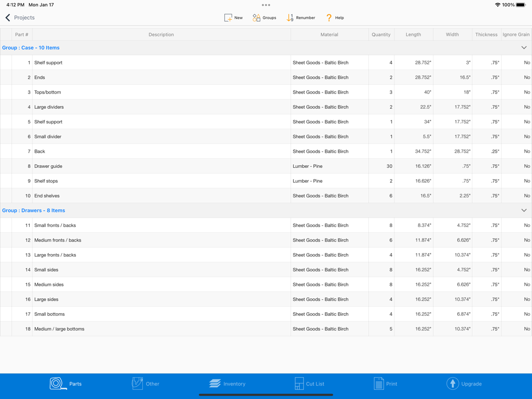Switch to the Cut List tab
The height and width of the screenshot is (399, 532).
(299, 383)
